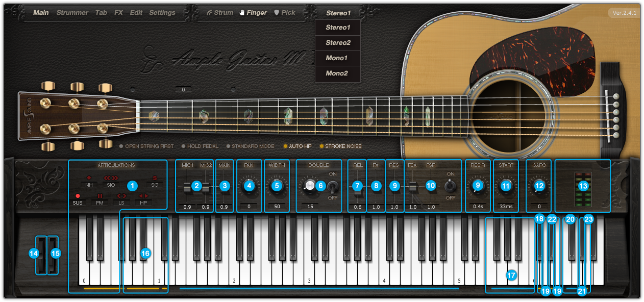644x302 pixels.
Task: Switch to Finger playing mode
Action: (253, 13)
